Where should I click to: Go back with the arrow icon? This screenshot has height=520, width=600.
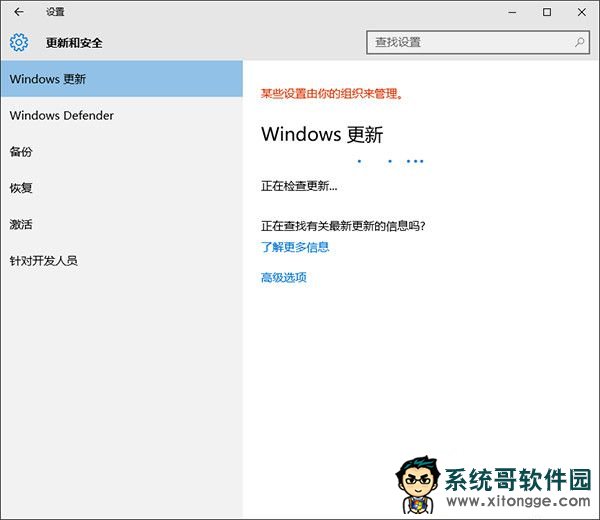pos(18,12)
